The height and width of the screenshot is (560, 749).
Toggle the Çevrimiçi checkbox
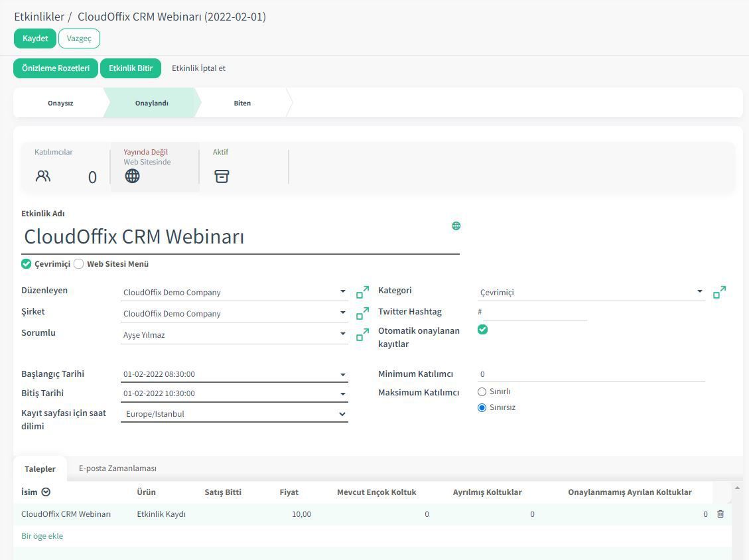click(x=27, y=264)
